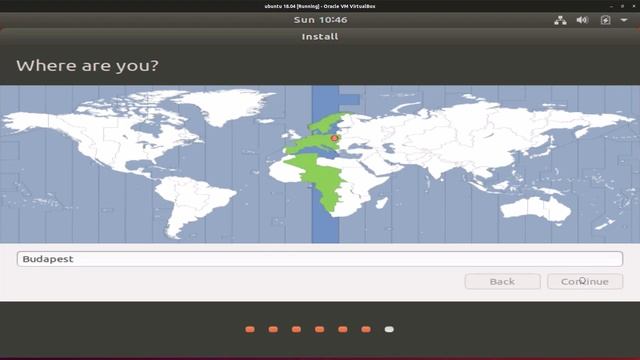Select the orange location pin on the map
640x360 pixels.
335,138
